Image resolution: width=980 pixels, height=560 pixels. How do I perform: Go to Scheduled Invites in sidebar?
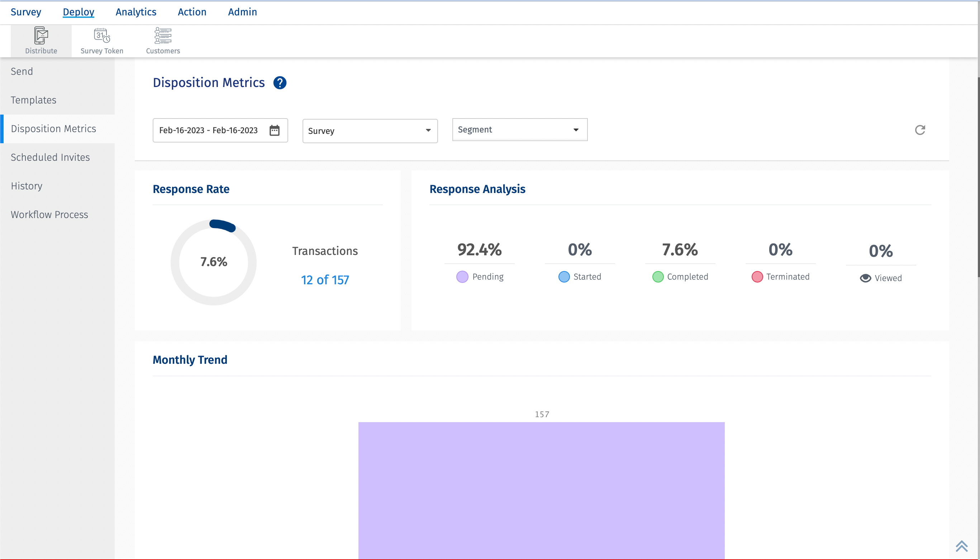click(x=51, y=157)
